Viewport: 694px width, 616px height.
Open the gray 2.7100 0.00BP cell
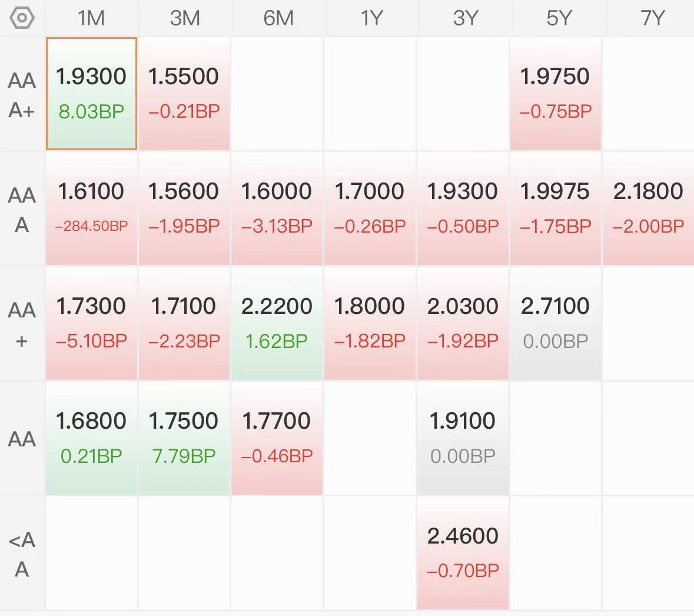(555, 323)
